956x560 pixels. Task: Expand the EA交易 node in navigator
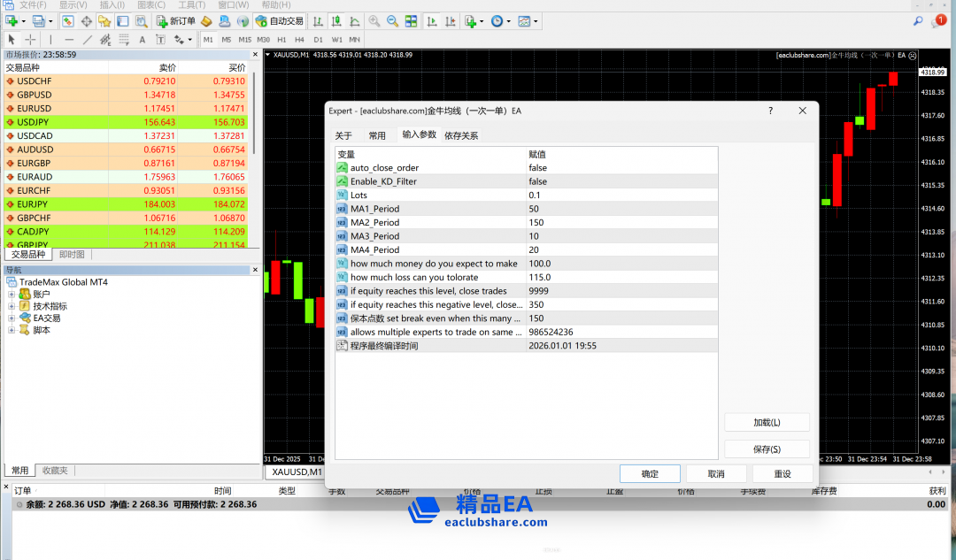point(12,318)
